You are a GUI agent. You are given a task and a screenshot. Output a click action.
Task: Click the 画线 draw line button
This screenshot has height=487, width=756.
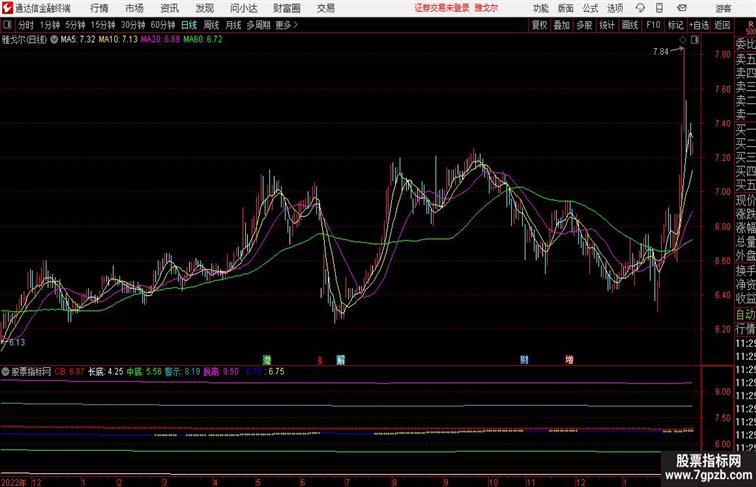pyautogui.click(x=630, y=25)
